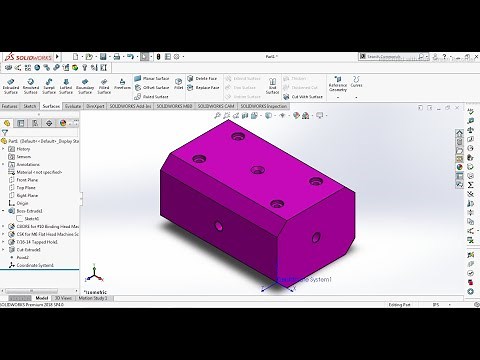Click the Rebuild traffic light icon
Viewport: 480px width, 360px height.
tap(158, 57)
